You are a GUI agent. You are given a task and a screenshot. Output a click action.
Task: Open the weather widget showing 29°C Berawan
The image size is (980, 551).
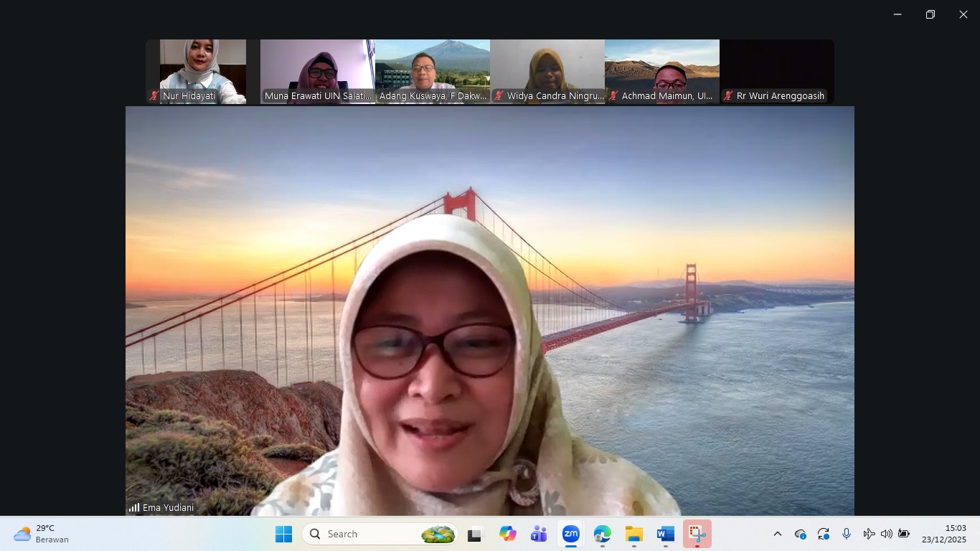(42, 534)
